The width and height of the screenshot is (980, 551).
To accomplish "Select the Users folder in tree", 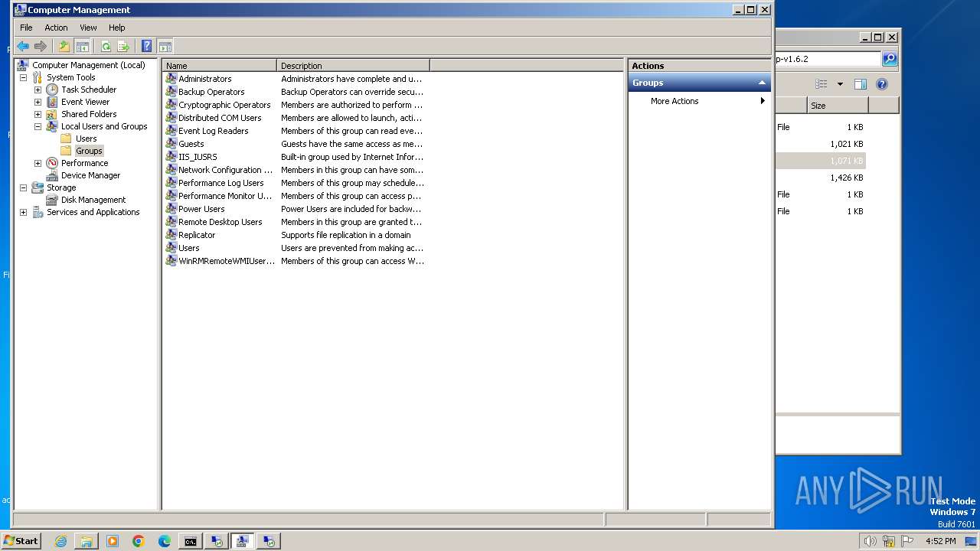I will 86,139.
